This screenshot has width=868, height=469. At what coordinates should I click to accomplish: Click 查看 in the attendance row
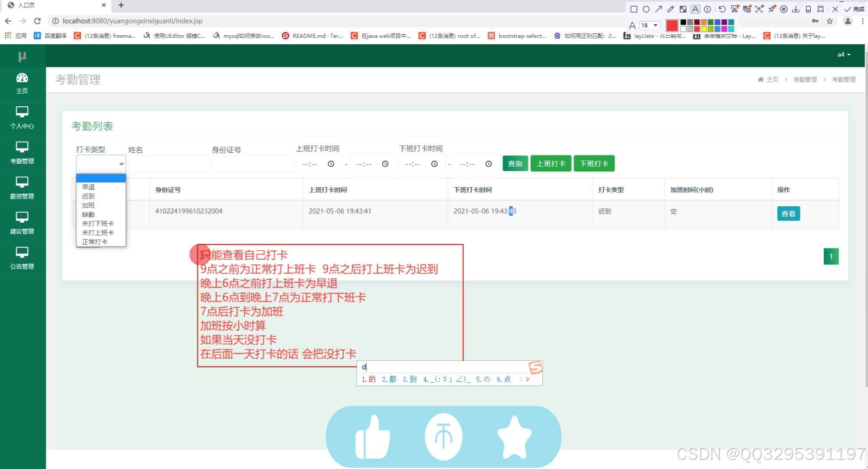788,214
